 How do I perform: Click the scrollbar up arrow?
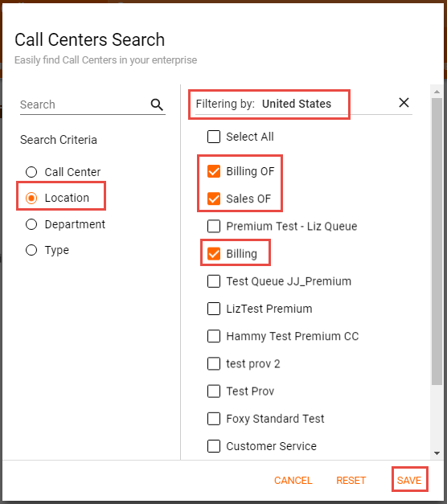[x=437, y=92]
